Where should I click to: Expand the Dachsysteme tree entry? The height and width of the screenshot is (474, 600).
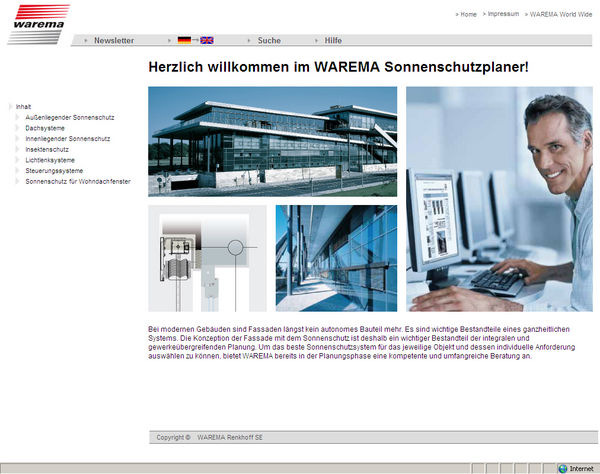pyautogui.click(x=18, y=128)
